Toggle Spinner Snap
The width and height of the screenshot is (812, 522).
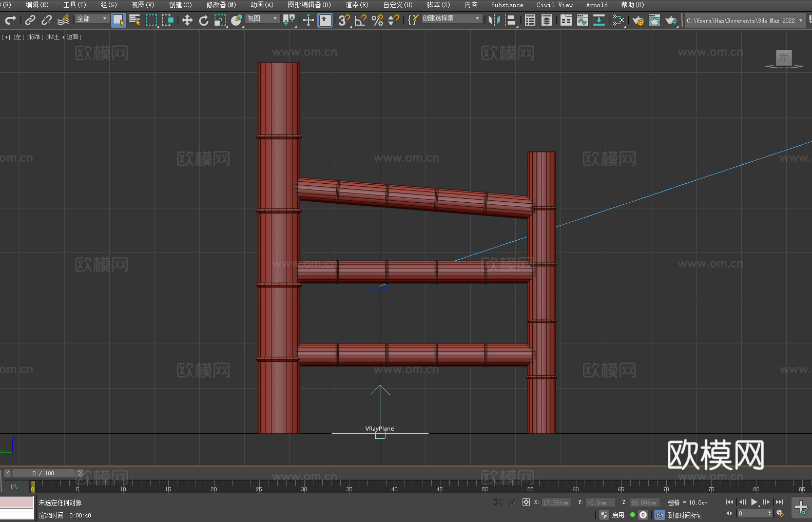coord(394,20)
